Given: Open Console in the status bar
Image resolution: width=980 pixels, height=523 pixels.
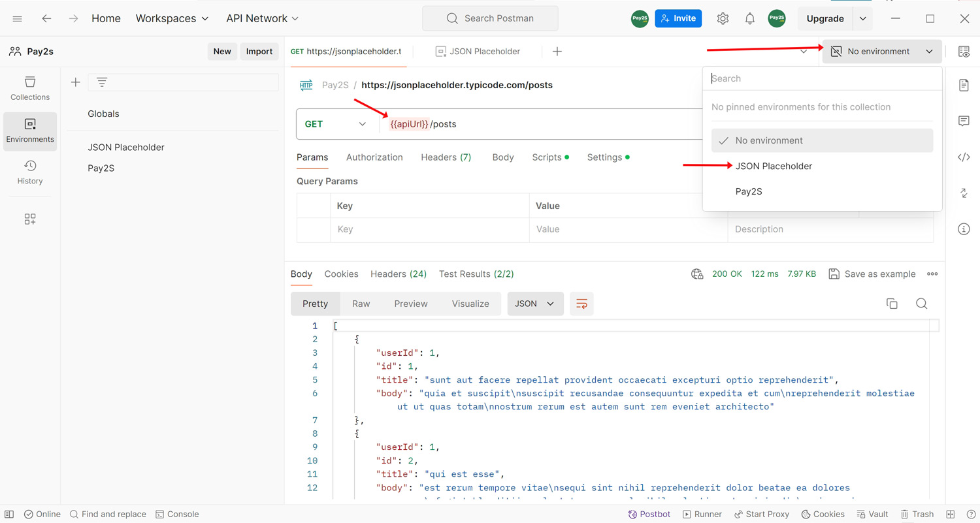Looking at the screenshot, I should coord(177,515).
